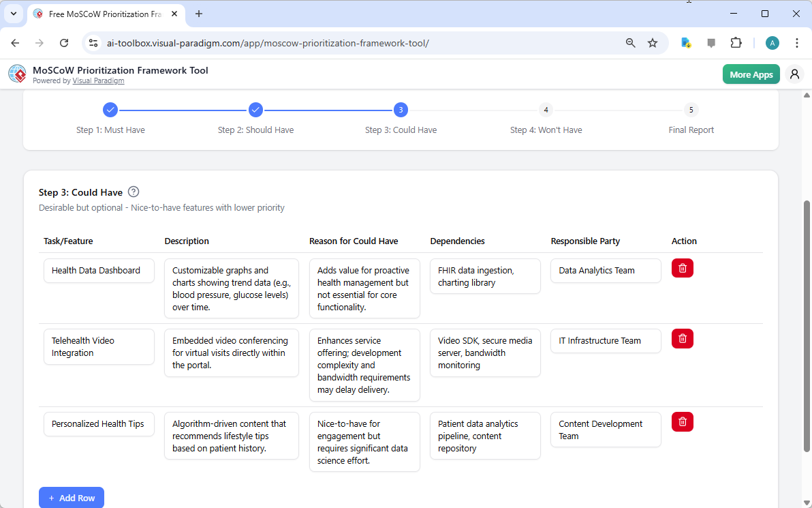812x508 pixels.
Task: Select the Step 4: Won't Have circle
Action: (x=546, y=109)
